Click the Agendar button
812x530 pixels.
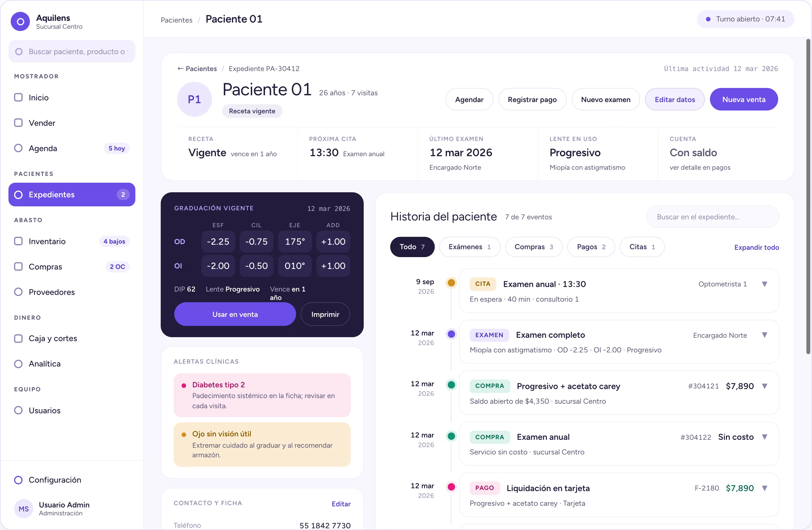pos(469,99)
